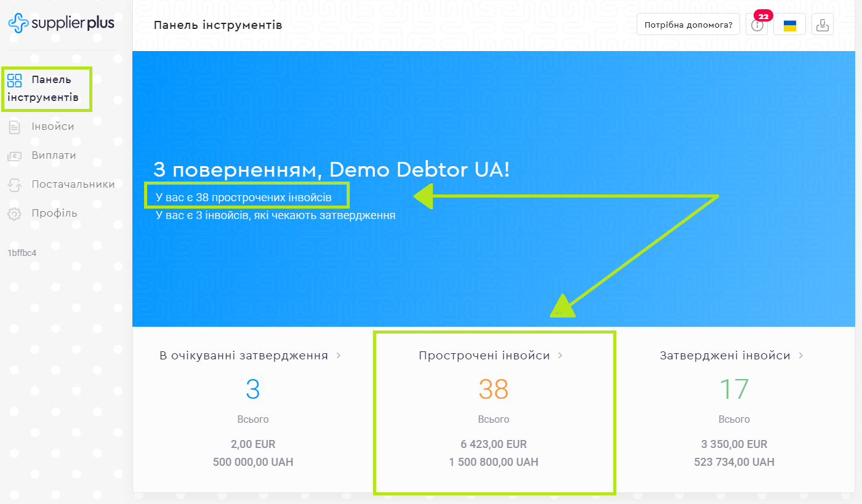Screen dimensions: 862x504
Task: Go to the Виплати sidebar menu label
Action: click(x=54, y=156)
